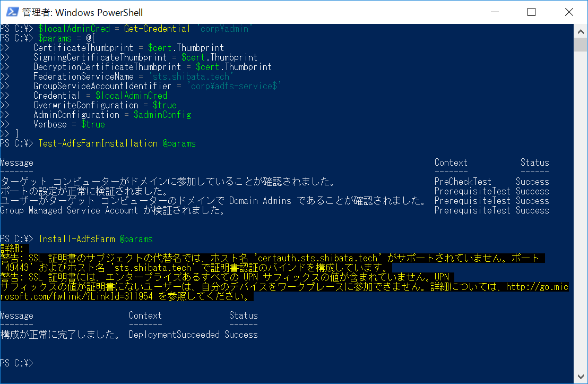Click the Status column header
588x384 pixels.
[534, 162]
